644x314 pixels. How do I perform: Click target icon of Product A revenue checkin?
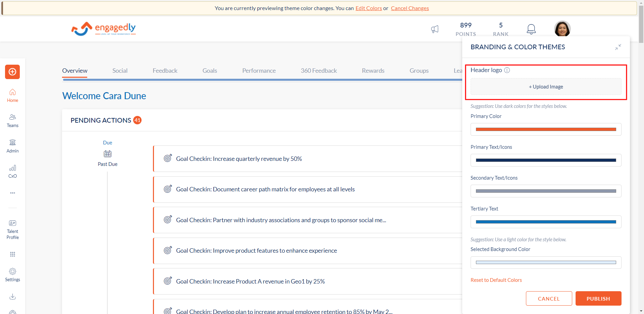tap(168, 281)
